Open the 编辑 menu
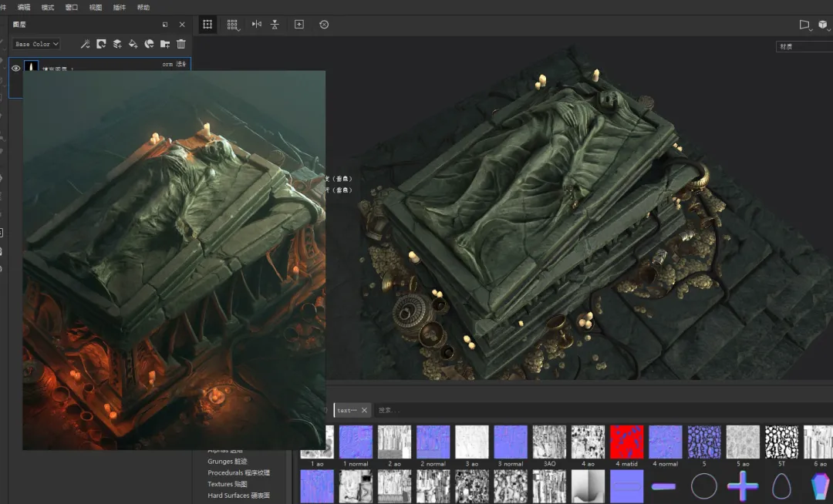833x504 pixels. click(x=24, y=7)
